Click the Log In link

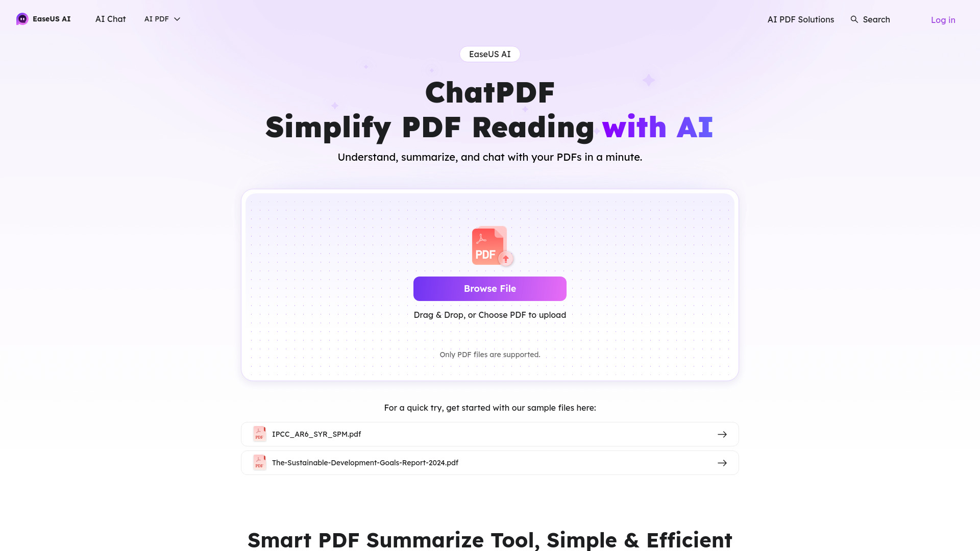point(943,19)
